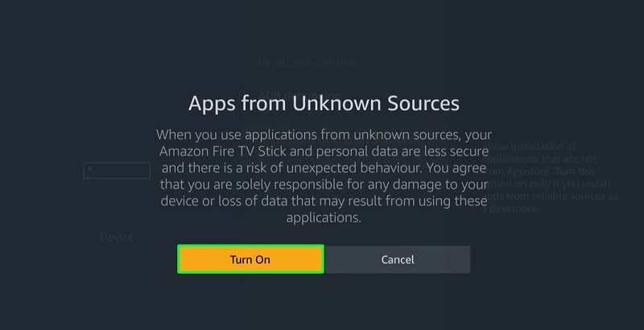Click the word 'Sources' in dialog heading
Image resolution: width=644 pixels, height=330 pixels.
point(423,104)
